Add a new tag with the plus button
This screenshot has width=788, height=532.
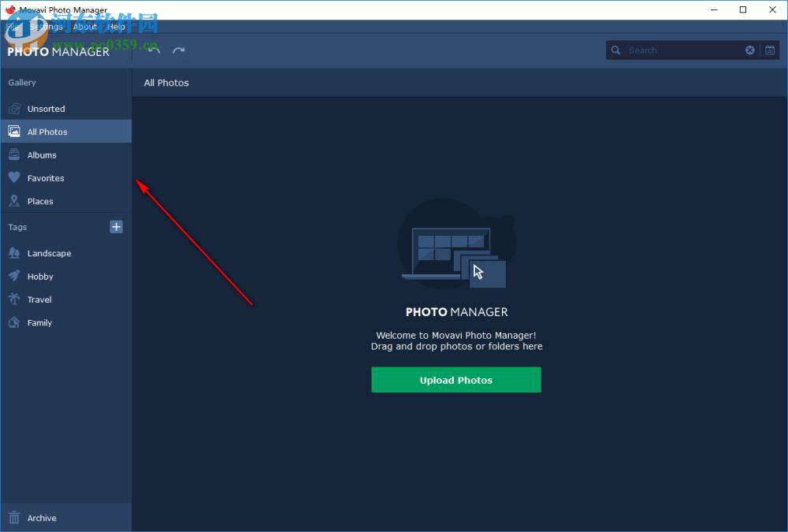[116, 227]
